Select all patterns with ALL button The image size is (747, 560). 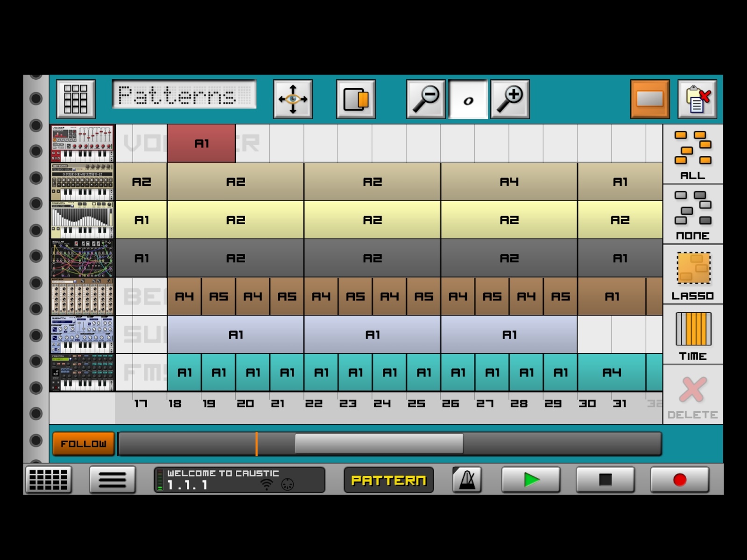pos(692,155)
